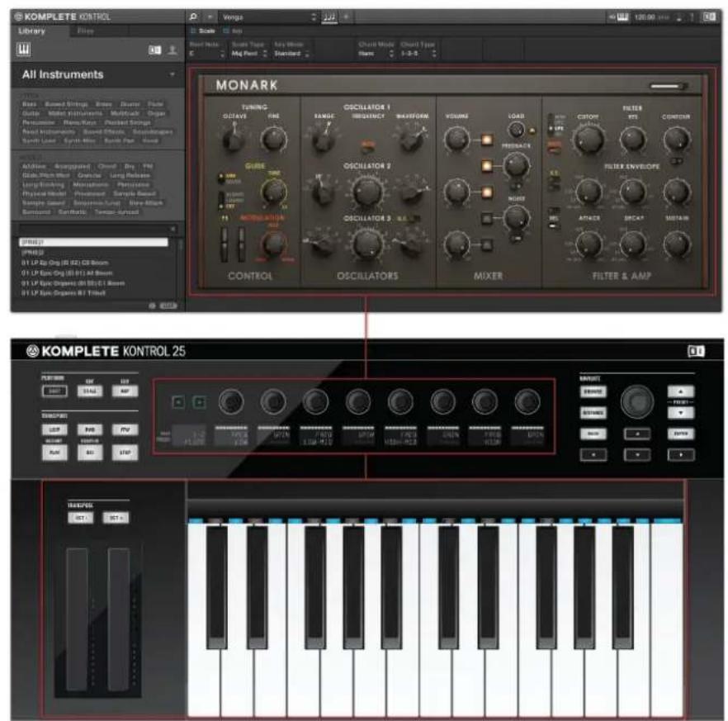Select the Monophonic mode tag
728x721 pixels.
pos(91,185)
